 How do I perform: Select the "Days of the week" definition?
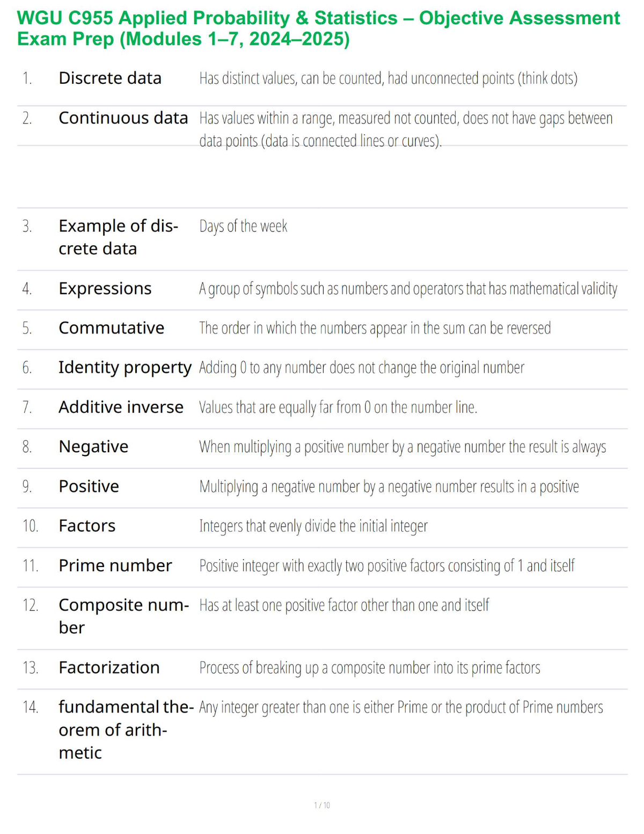pyautogui.click(x=243, y=226)
